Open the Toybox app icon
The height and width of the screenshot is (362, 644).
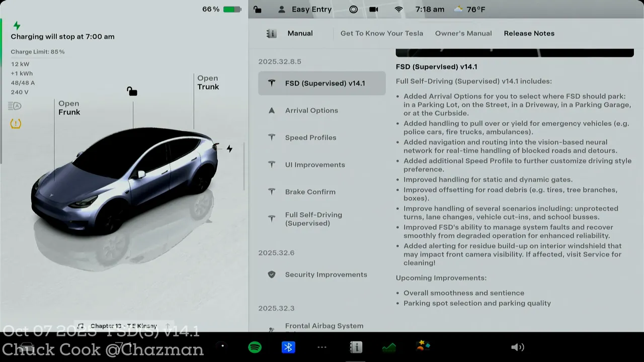click(x=423, y=346)
